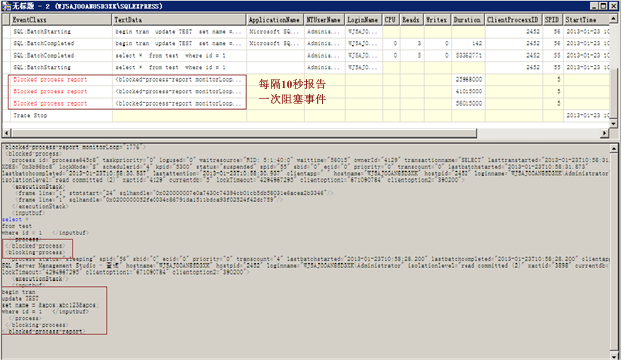This screenshot has height=361, width=622.
Task: Close the trace window
Action: click(x=614, y=6)
